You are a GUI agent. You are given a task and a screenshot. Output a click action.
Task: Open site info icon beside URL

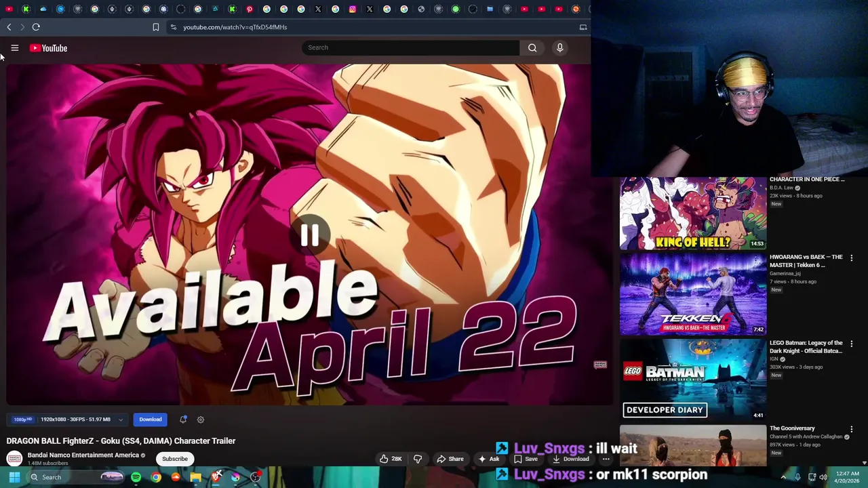tap(173, 27)
